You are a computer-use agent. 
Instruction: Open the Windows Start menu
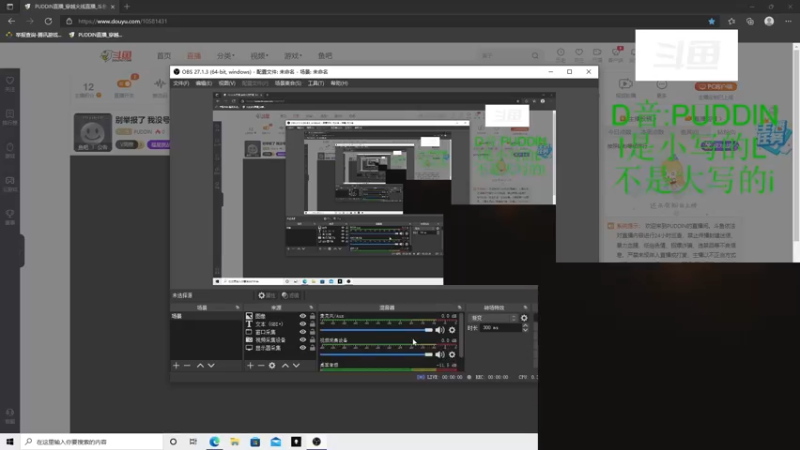[10, 442]
